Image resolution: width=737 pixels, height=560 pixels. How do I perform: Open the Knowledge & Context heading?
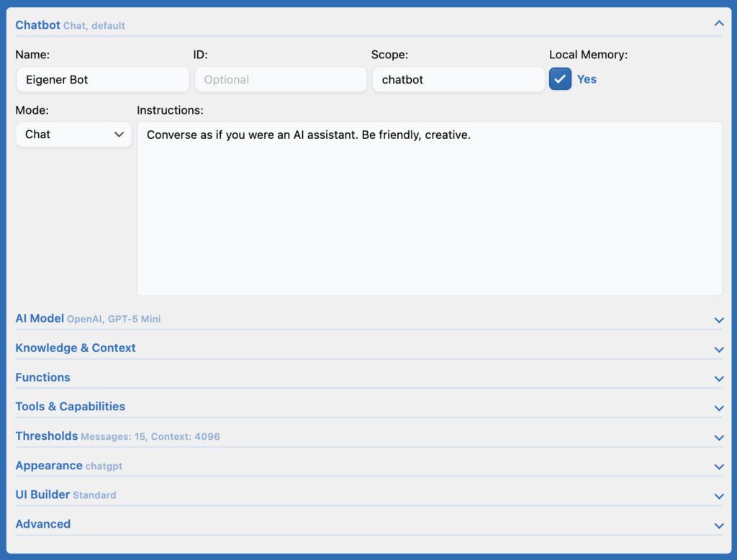point(76,348)
